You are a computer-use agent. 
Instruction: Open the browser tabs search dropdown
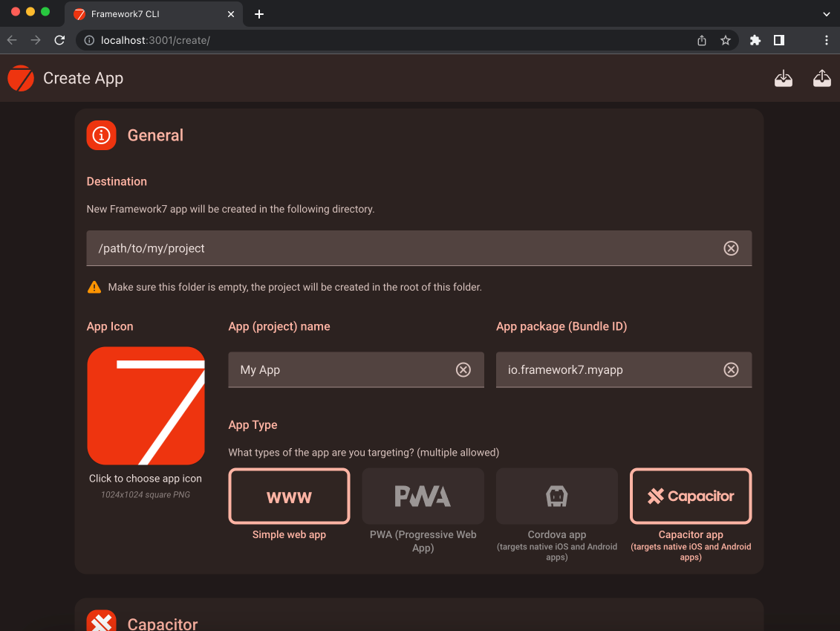pyautogui.click(x=826, y=14)
